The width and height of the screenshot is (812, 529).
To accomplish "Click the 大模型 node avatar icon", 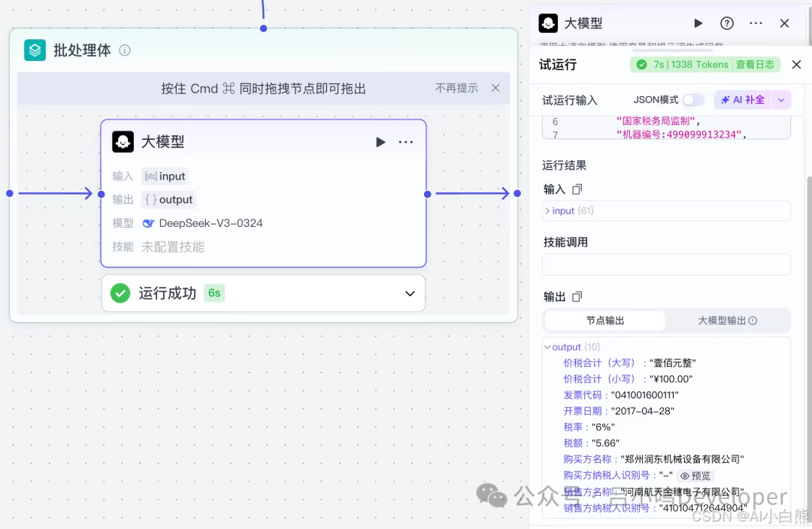I will pos(123,142).
